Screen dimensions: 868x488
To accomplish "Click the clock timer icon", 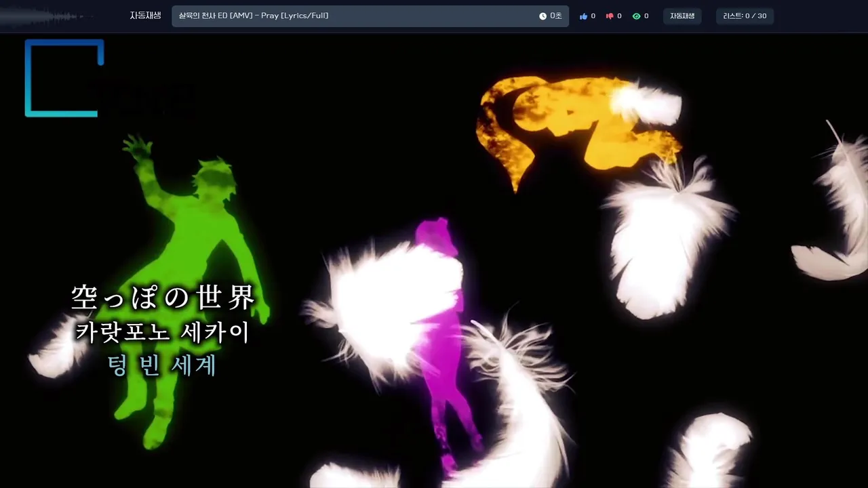I will [542, 16].
